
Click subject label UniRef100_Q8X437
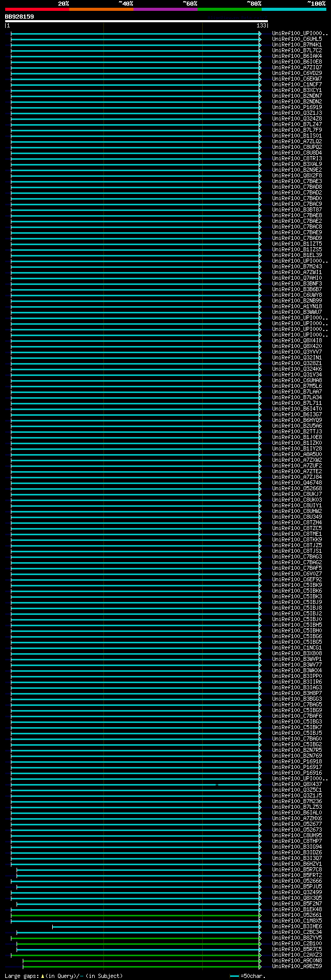(x=297, y=784)
